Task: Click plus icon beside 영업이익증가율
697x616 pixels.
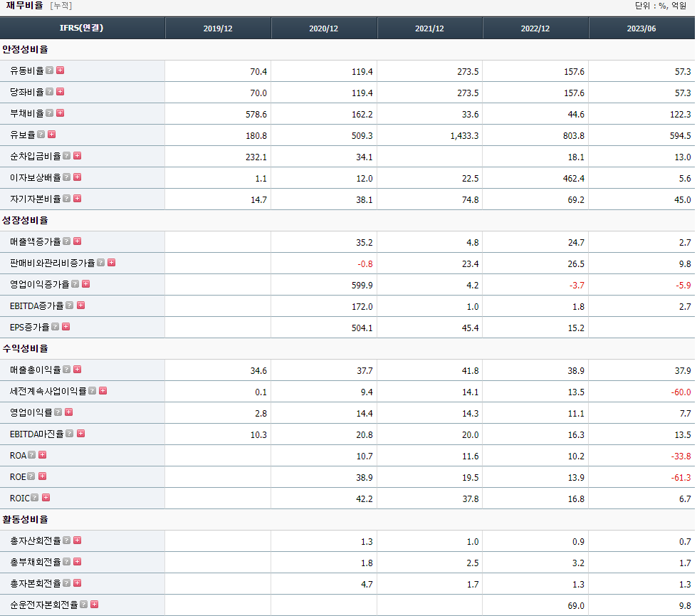Action: pos(86,283)
